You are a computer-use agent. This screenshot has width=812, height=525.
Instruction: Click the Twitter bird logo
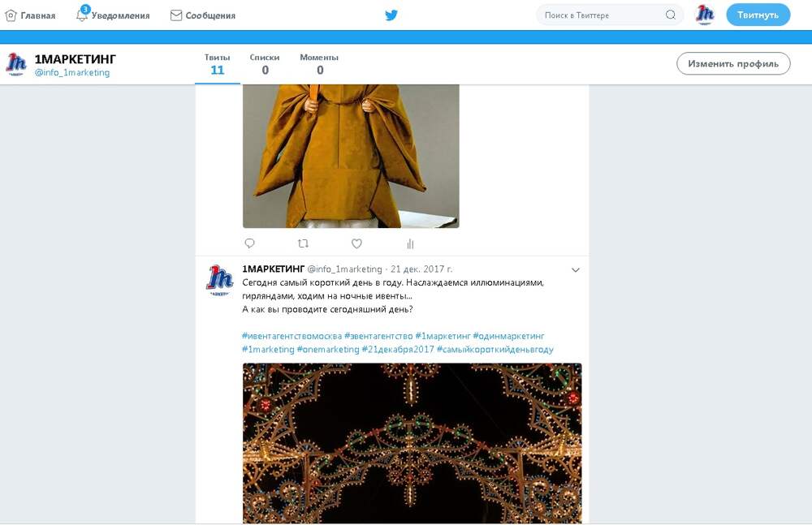coord(391,15)
